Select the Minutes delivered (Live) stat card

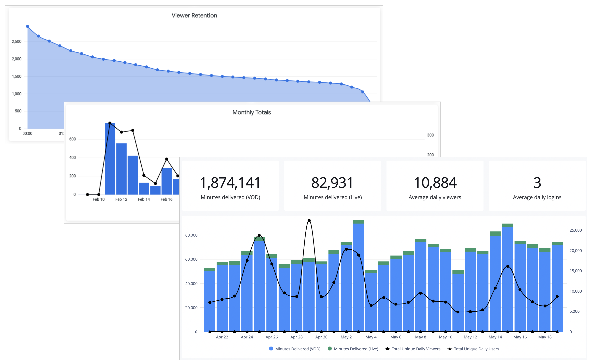click(x=332, y=186)
